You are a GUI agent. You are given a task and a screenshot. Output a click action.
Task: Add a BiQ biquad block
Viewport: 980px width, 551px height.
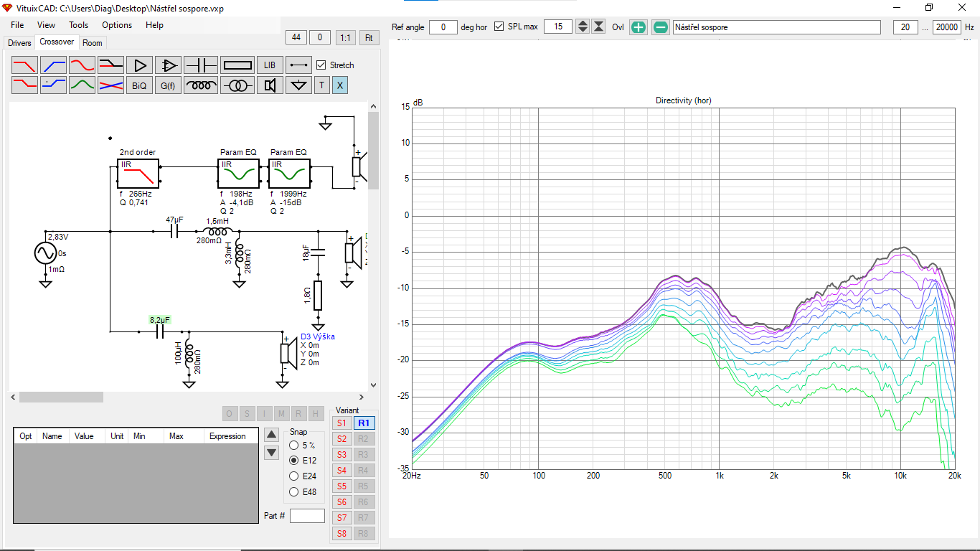tap(140, 85)
